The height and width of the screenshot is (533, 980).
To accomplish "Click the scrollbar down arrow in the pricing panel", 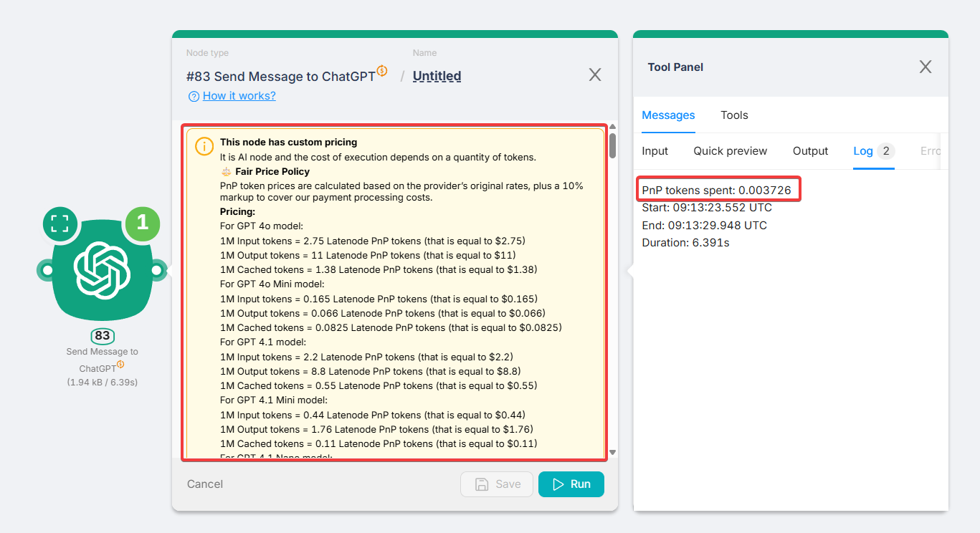I will tap(611, 453).
